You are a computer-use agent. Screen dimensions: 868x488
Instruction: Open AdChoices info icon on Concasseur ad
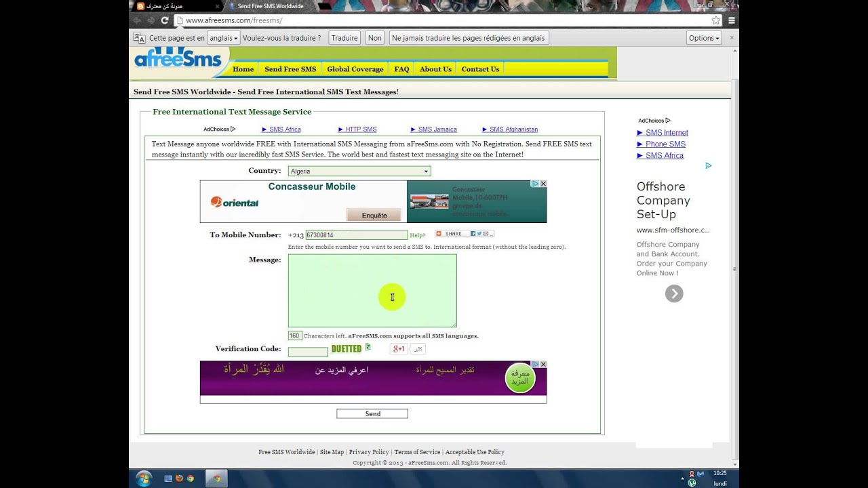535,184
